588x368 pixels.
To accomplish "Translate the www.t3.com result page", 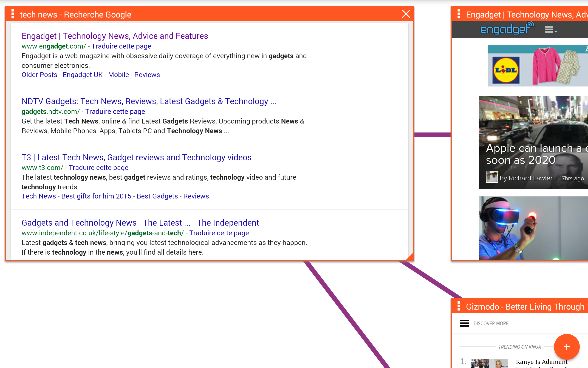I will click(98, 168).
